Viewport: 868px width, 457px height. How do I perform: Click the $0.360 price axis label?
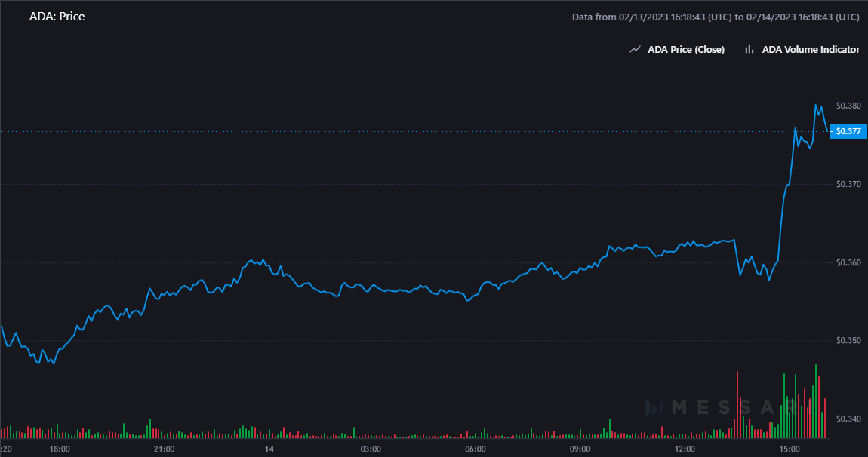click(x=848, y=262)
